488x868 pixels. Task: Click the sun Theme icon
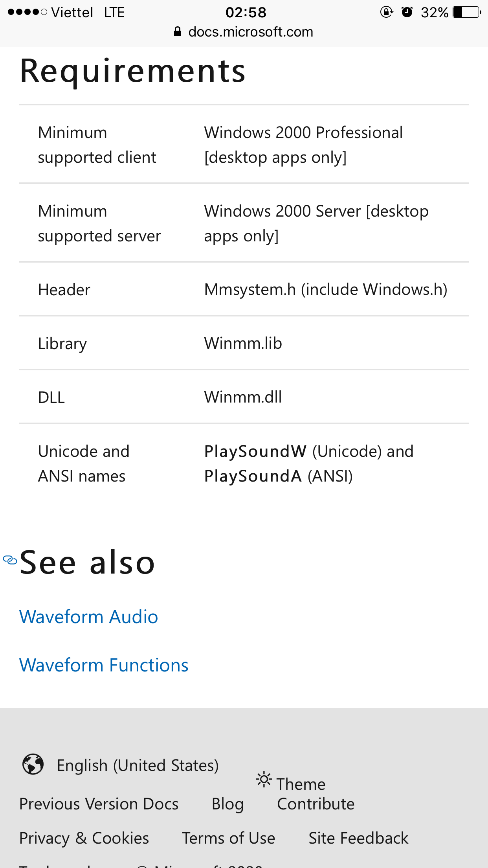coord(264,779)
